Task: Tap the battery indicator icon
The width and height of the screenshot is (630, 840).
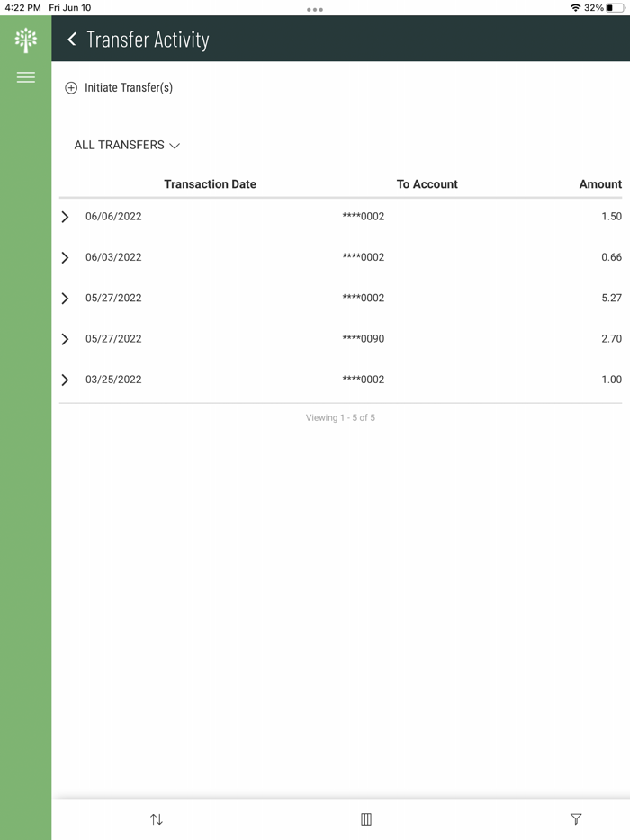Action: 616,7
